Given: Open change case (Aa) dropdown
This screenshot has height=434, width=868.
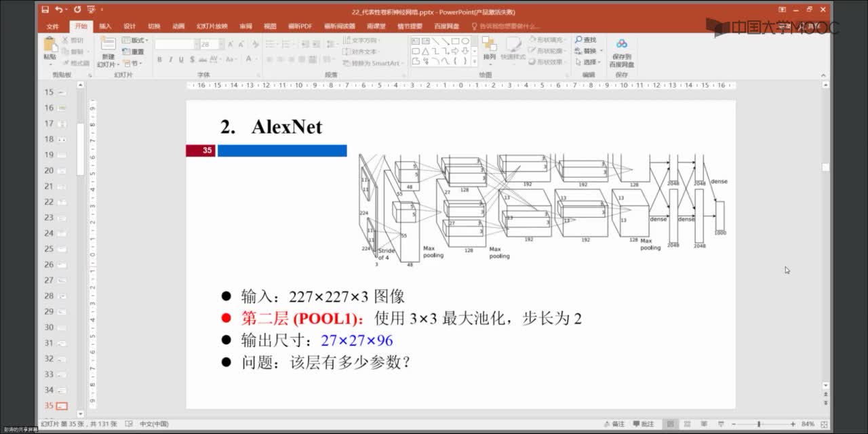Looking at the screenshot, I should coord(232,60).
